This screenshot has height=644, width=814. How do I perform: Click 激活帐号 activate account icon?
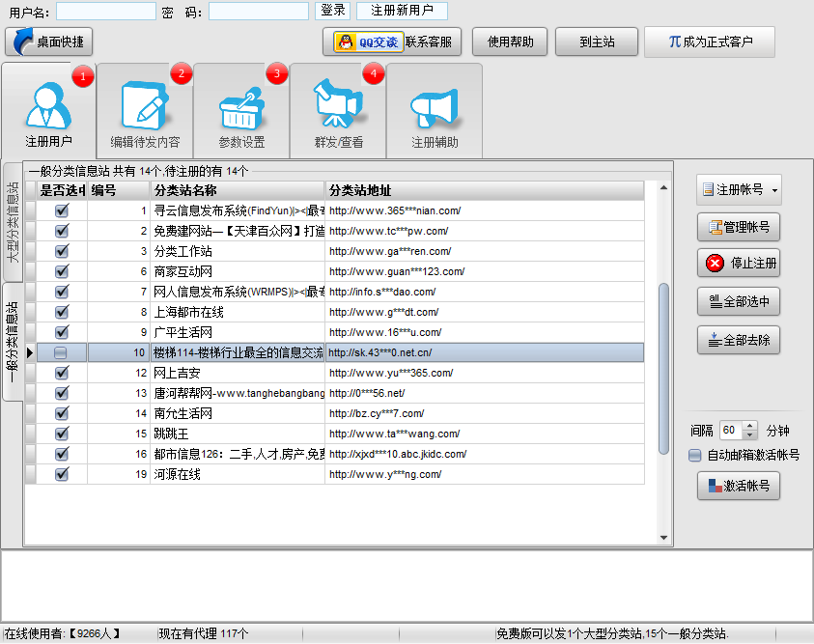[x=716, y=486]
